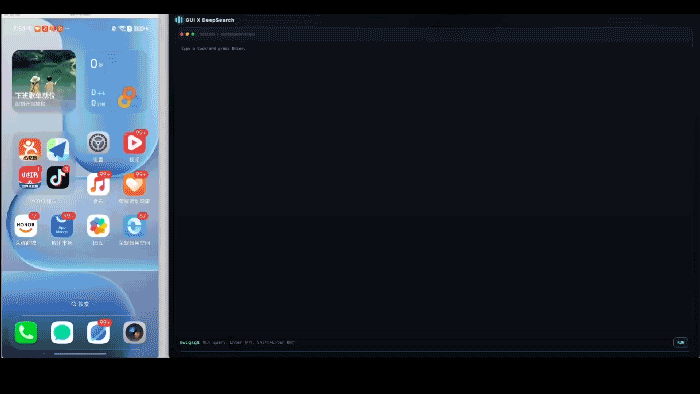Click the GUI X DeepSearch title text

[210, 20]
